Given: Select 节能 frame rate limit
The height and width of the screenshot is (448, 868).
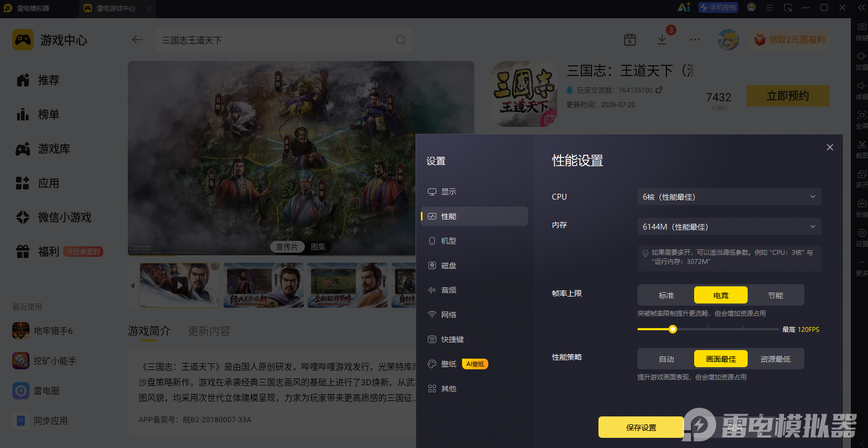Looking at the screenshot, I should 775,295.
